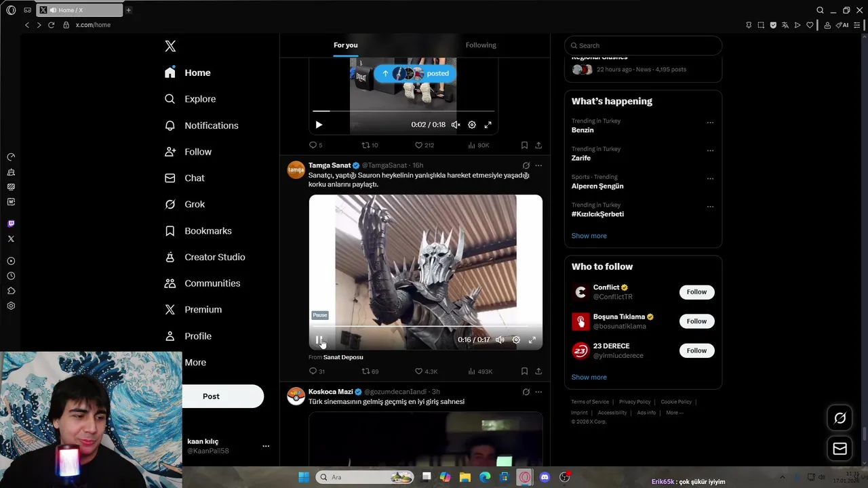Open the Opera AI toolbar button
The height and width of the screenshot is (488, 868).
click(x=842, y=25)
